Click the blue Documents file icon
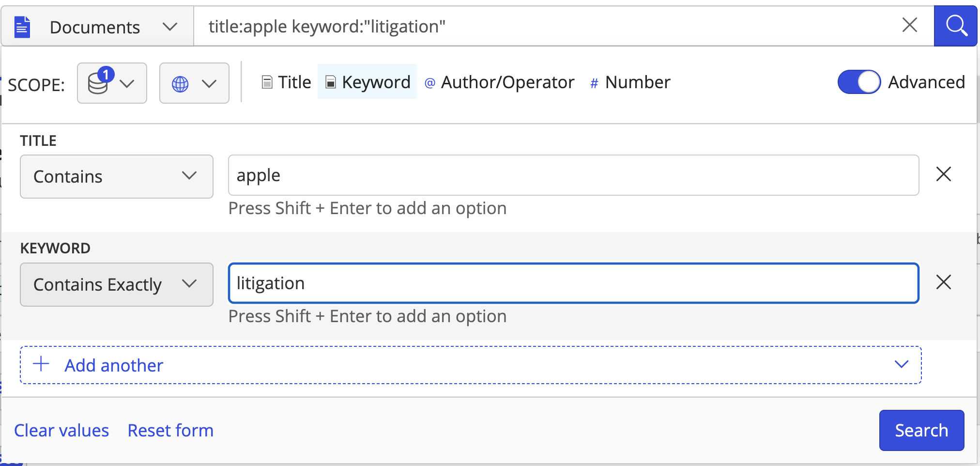 coord(22,27)
